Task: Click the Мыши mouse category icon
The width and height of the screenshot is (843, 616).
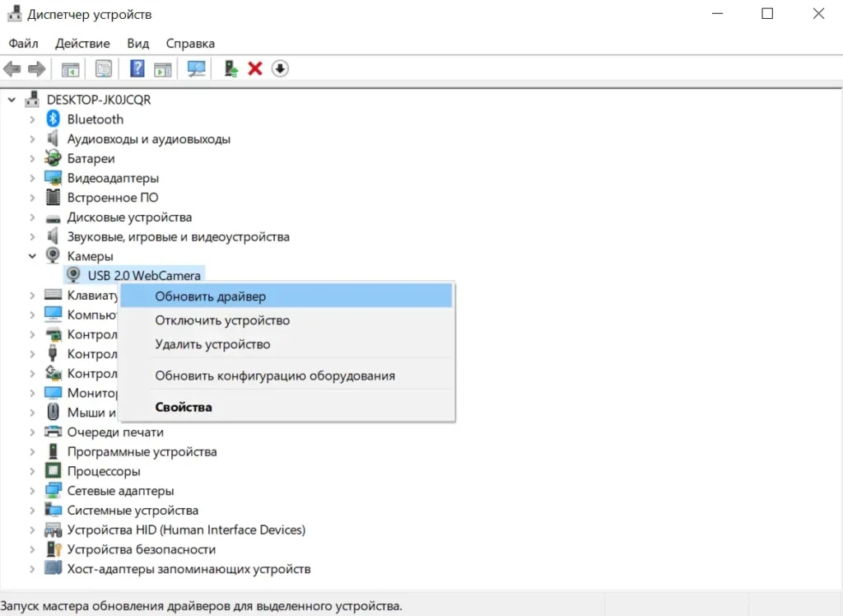Action: click(x=53, y=412)
